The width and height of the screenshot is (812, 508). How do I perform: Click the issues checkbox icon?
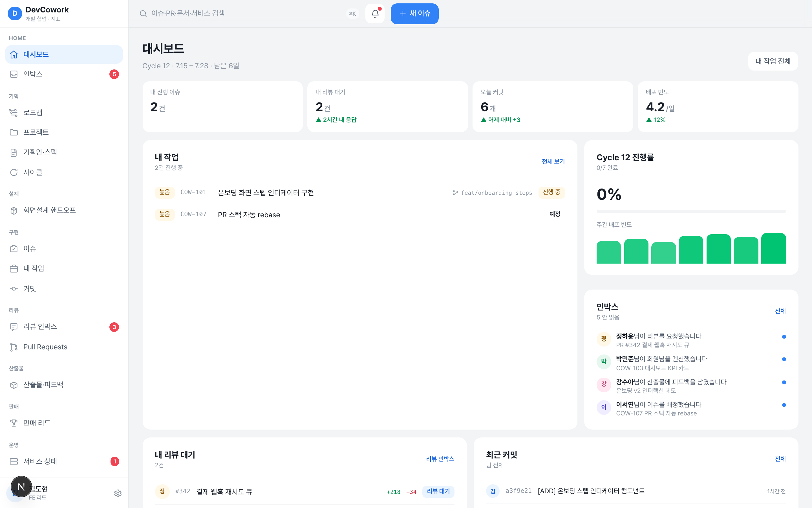(14, 249)
